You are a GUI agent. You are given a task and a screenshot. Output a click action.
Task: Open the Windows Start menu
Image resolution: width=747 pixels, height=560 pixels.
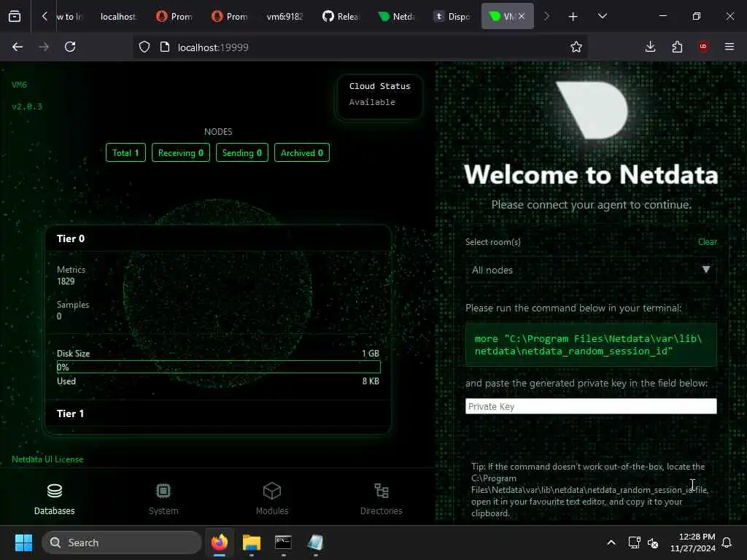23,542
